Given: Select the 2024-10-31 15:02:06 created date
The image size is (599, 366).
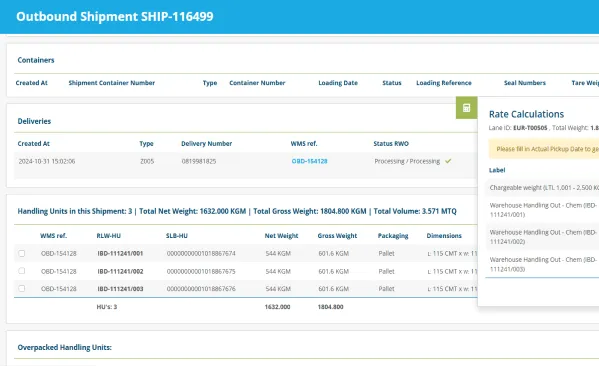Looking at the screenshot, I should pyautogui.click(x=47, y=161).
